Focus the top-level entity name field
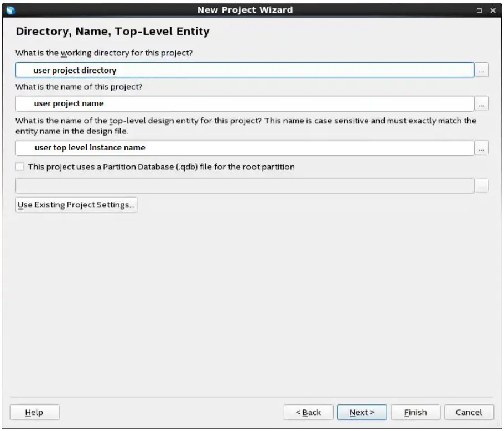 point(245,148)
